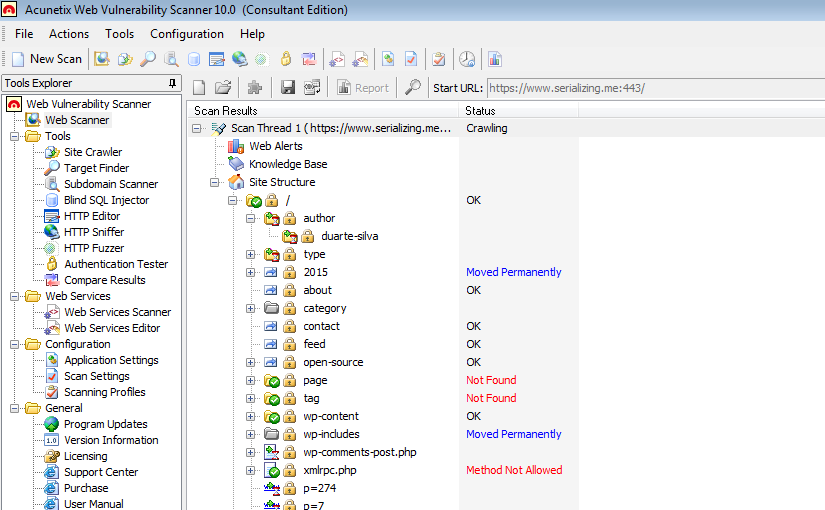Click search magnifier icon beside Start URL
This screenshot has width=825, height=510.
(413, 87)
